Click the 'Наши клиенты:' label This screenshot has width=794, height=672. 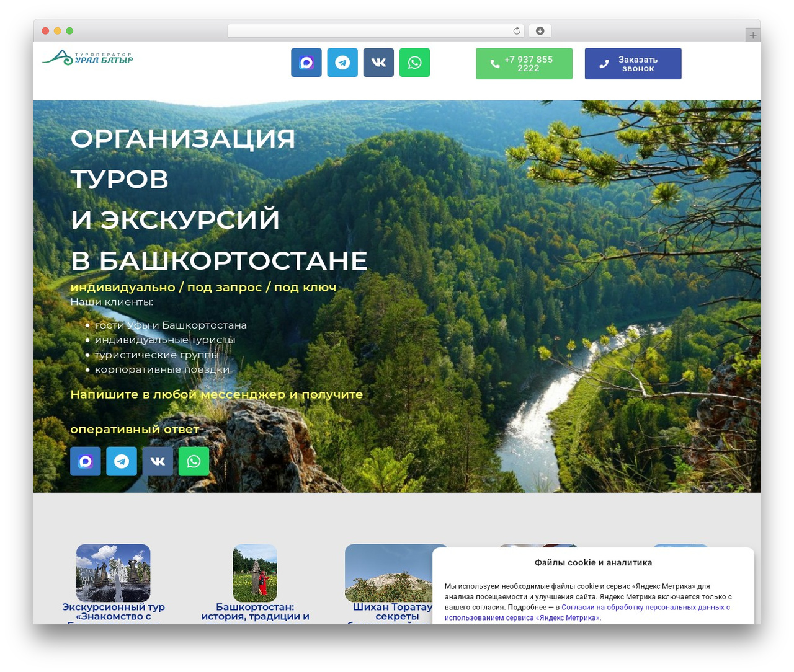tap(112, 302)
